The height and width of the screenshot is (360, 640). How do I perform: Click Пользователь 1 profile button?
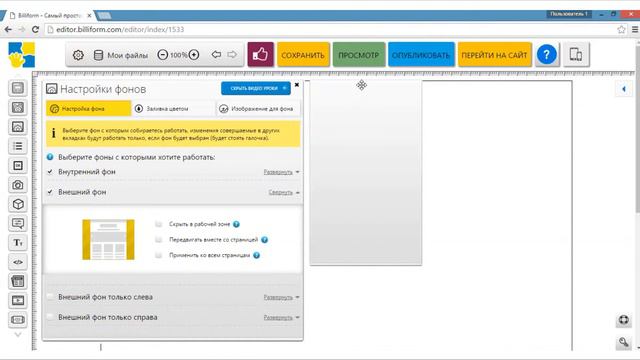[569, 14]
